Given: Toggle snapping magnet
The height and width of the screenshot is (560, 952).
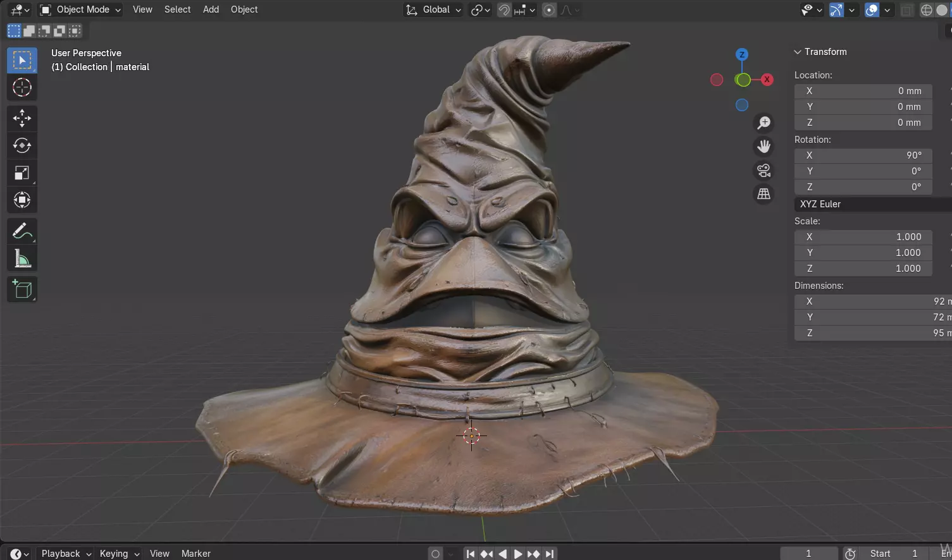Looking at the screenshot, I should [x=504, y=10].
